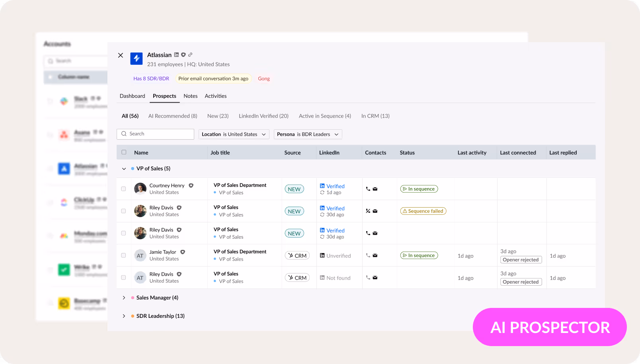Click the badge icon next to Jamie Taylor's name
This screenshot has width=640, height=364.
pyautogui.click(x=183, y=252)
